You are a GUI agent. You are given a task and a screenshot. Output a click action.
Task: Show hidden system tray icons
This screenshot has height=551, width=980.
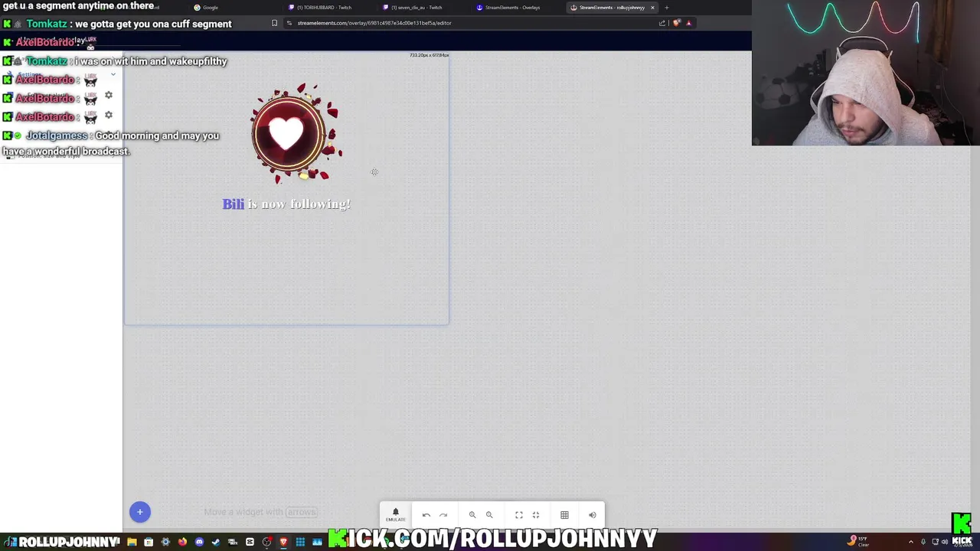[910, 542]
